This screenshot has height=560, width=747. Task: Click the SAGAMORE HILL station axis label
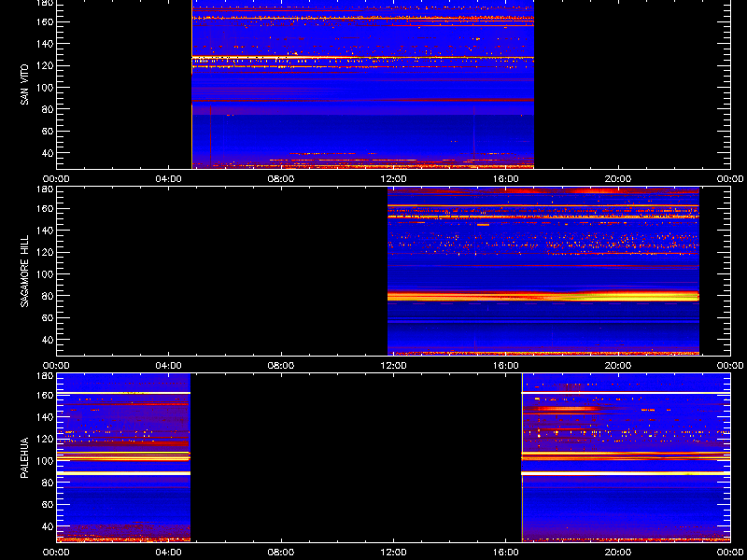point(24,271)
